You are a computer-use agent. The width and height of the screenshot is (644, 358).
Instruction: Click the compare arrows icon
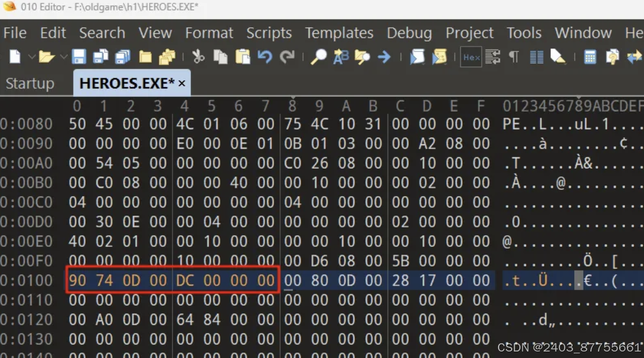[x=635, y=57]
